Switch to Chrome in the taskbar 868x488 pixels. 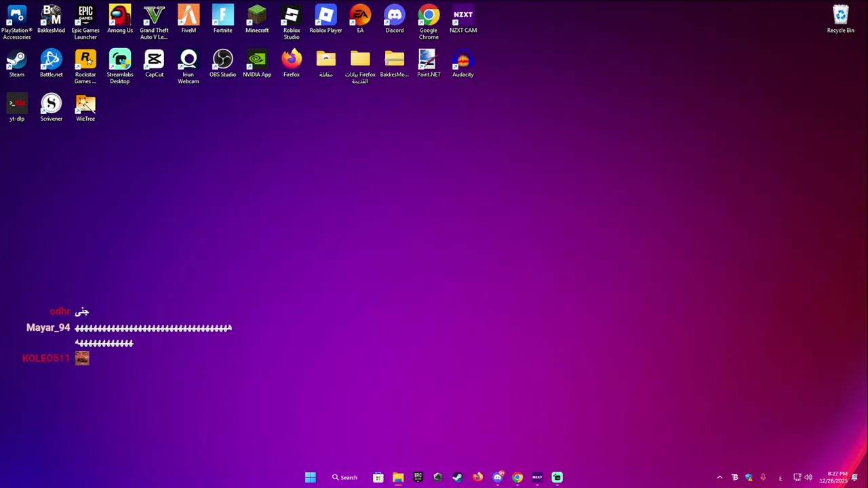pyautogui.click(x=517, y=477)
